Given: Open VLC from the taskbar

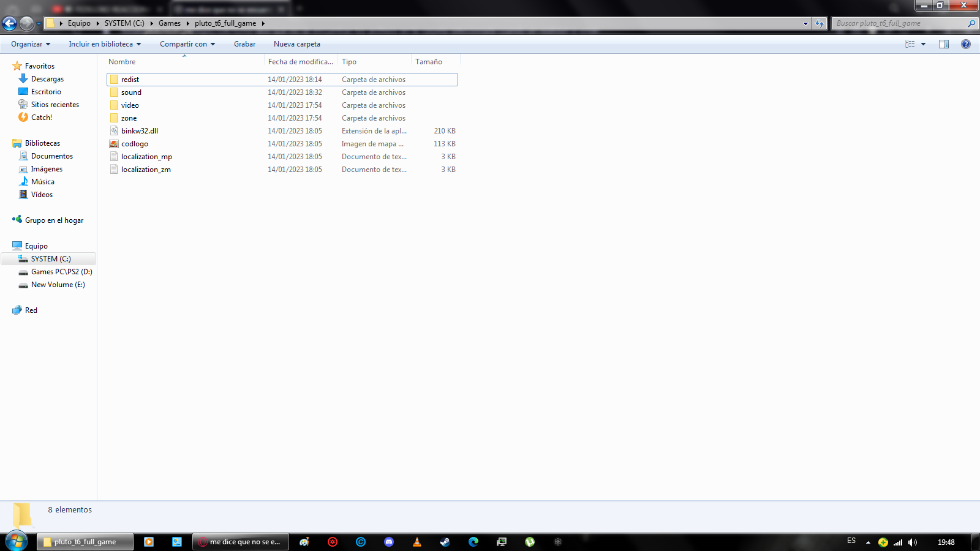Looking at the screenshot, I should pos(417,542).
